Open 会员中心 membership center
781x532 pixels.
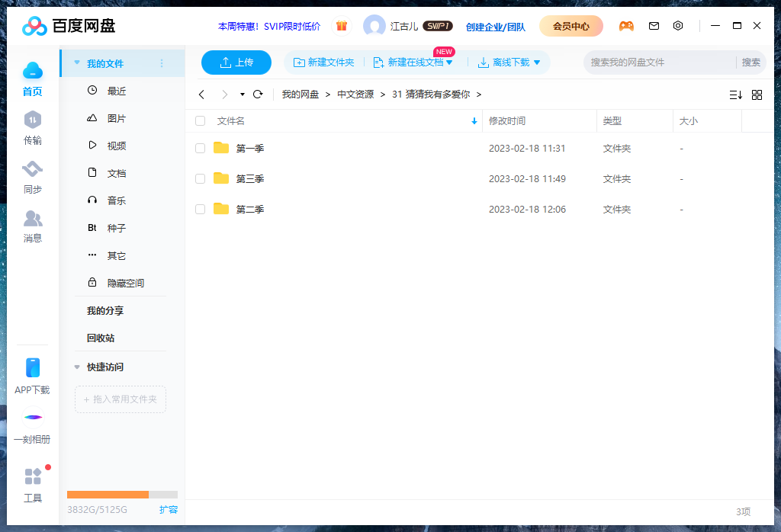tap(570, 25)
